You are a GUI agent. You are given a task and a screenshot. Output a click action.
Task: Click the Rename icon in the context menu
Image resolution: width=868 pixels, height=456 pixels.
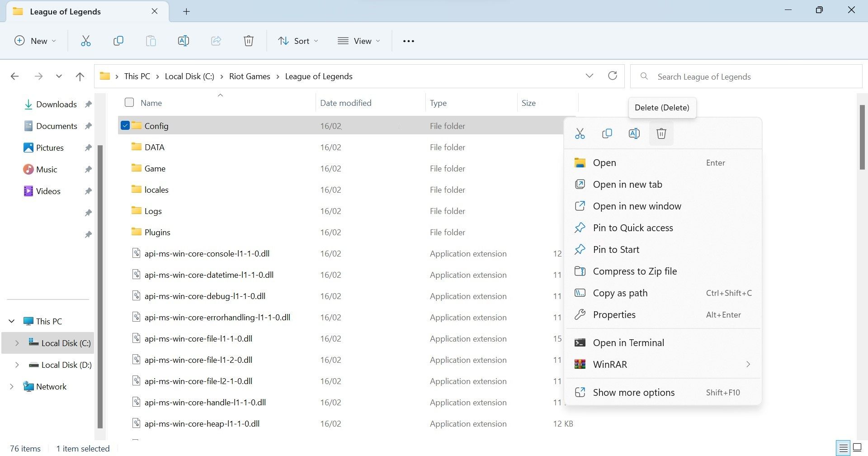[634, 133]
